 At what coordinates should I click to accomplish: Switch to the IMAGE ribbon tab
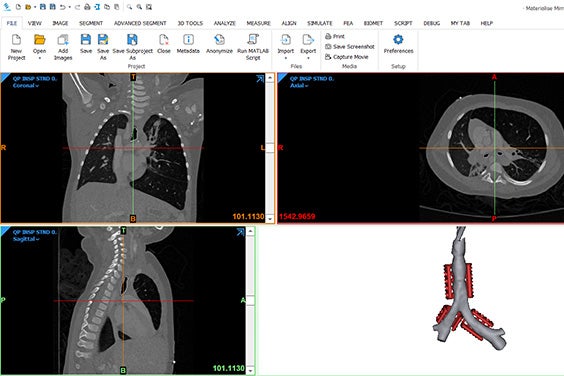[x=60, y=23]
